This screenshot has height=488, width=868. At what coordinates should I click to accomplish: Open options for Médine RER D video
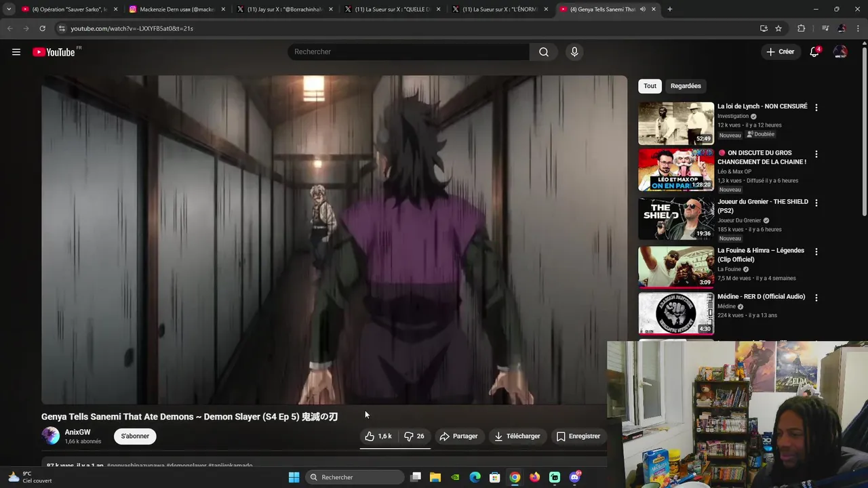point(816,298)
